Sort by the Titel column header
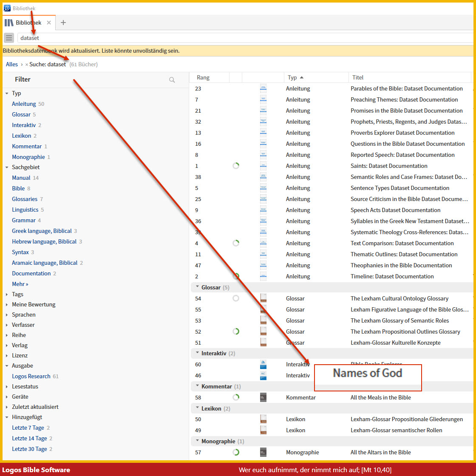476x476 pixels. (x=357, y=77)
